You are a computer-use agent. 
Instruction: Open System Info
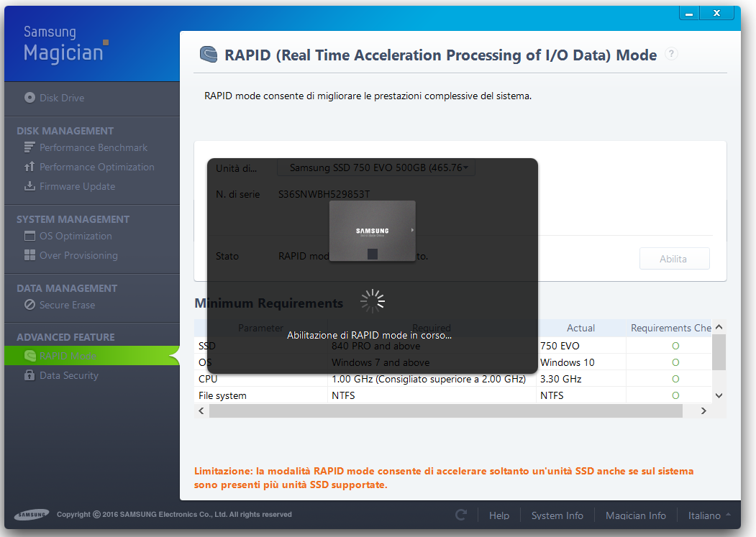pyautogui.click(x=557, y=515)
